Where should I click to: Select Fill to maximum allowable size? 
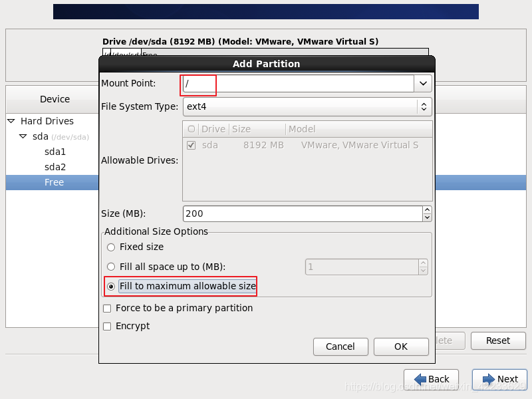coord(111,287)
